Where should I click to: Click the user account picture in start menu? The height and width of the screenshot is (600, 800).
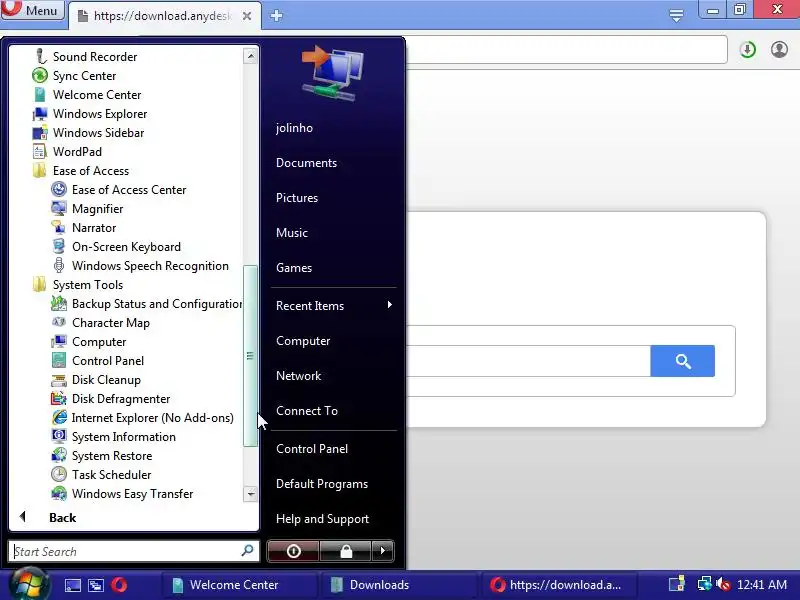point(333,73)
